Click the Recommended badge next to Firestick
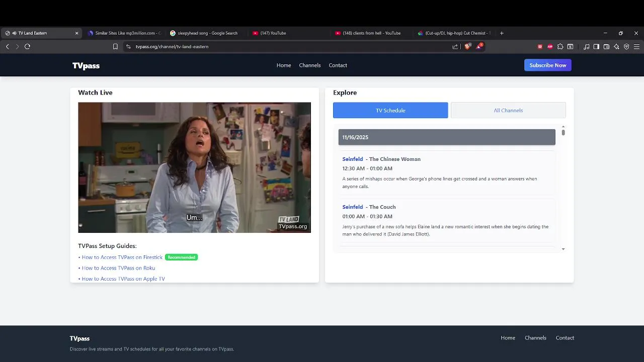Viewport: 644px width, 362px height. pyautogui.click(x=181, y=257)
